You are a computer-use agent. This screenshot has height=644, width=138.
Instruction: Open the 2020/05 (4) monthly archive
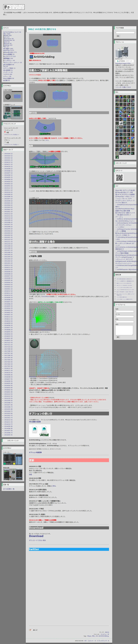[x=8, y=280]
